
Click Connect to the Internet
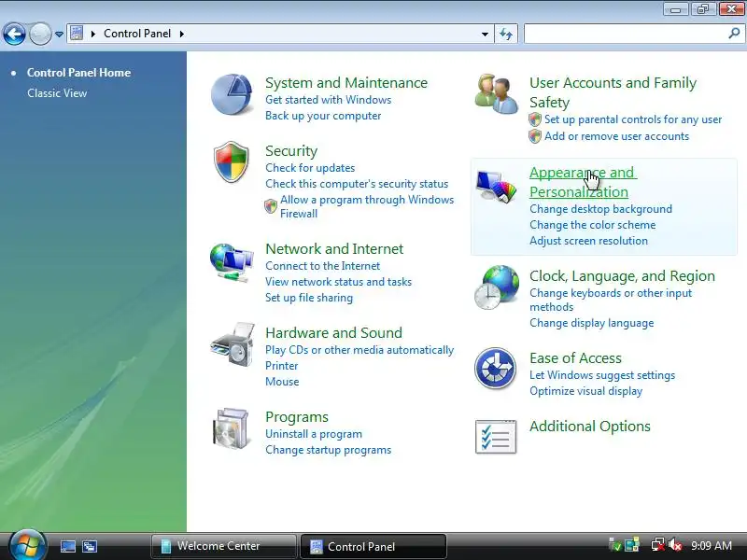tap(322, 266)
